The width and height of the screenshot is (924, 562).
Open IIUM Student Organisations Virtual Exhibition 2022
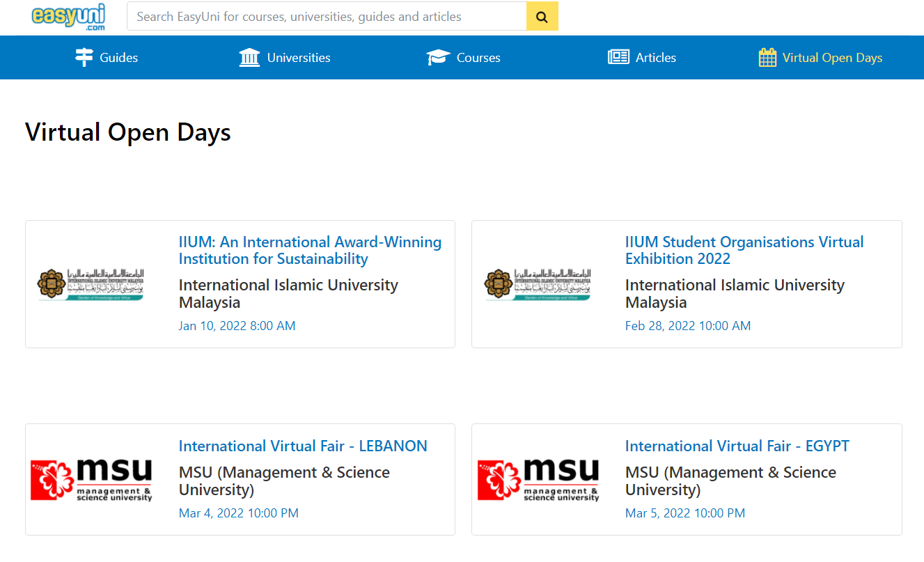744,251
